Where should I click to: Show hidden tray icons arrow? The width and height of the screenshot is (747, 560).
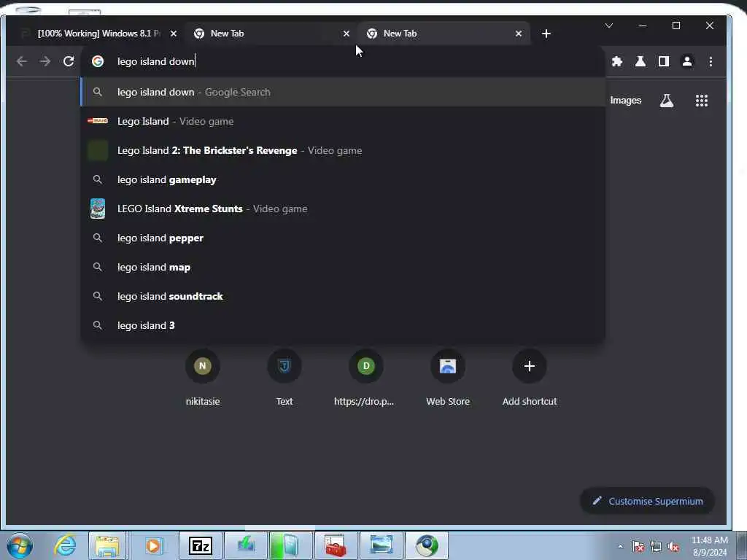[620, 547]
